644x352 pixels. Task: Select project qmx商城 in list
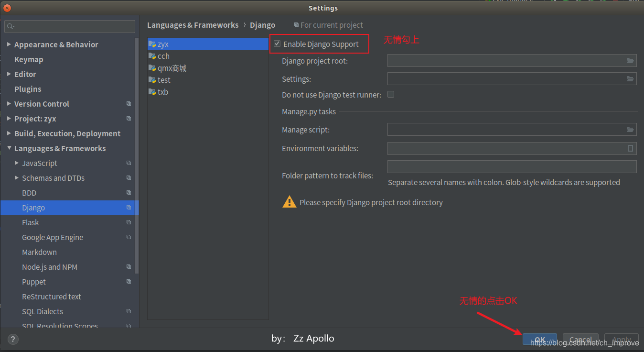[x=208, y=68]
